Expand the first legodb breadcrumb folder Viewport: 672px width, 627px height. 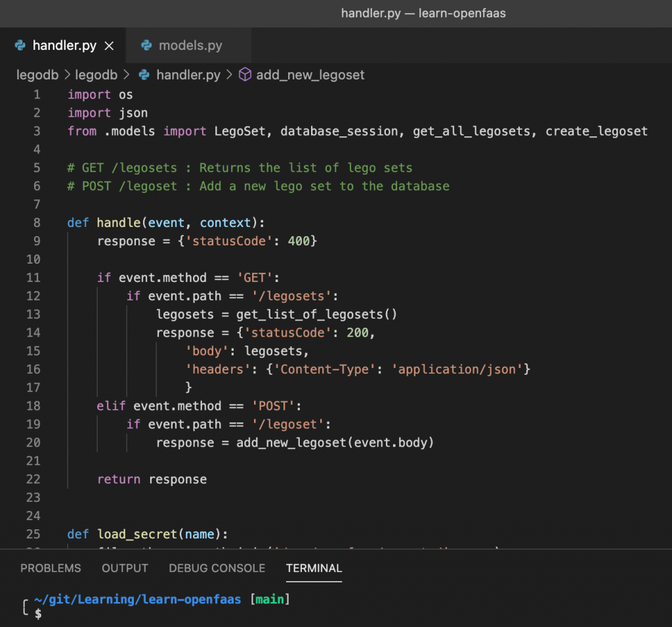coord(37,75)
